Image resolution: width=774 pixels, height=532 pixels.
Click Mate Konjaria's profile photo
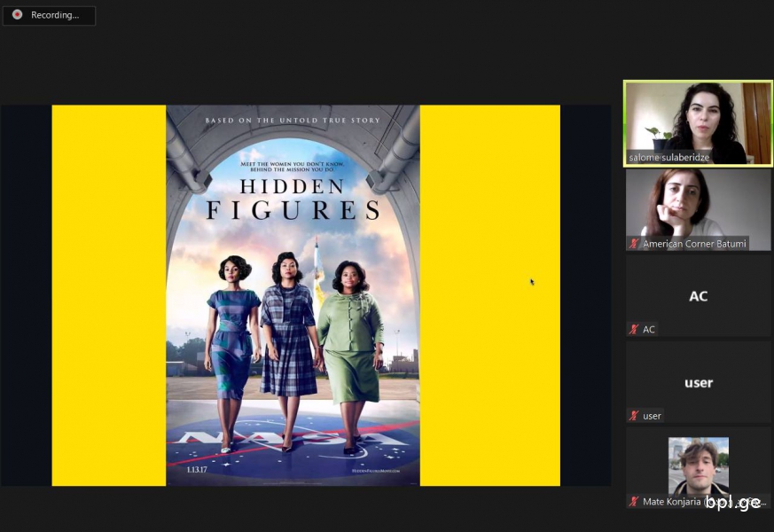coord(698,465)
